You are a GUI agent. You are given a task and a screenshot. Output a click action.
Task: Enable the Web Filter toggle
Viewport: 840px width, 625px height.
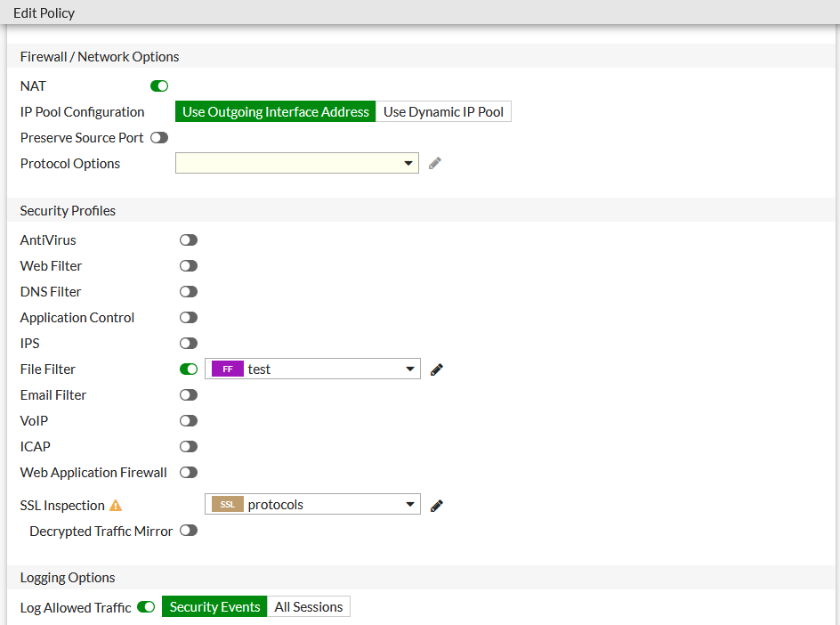pos(189,266)
